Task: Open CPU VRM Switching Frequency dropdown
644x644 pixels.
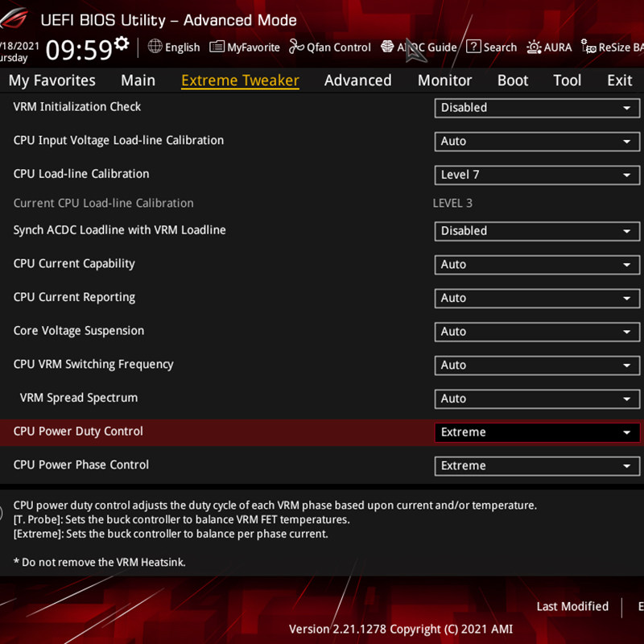Action: coord(537,365)
